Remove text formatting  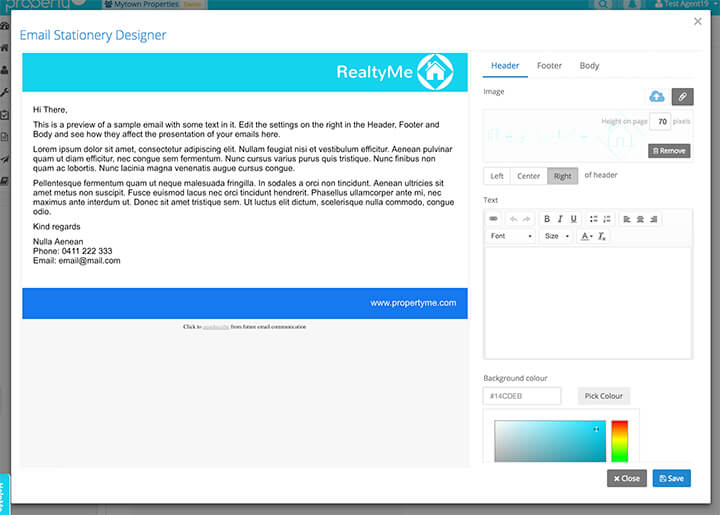[602, 236]
